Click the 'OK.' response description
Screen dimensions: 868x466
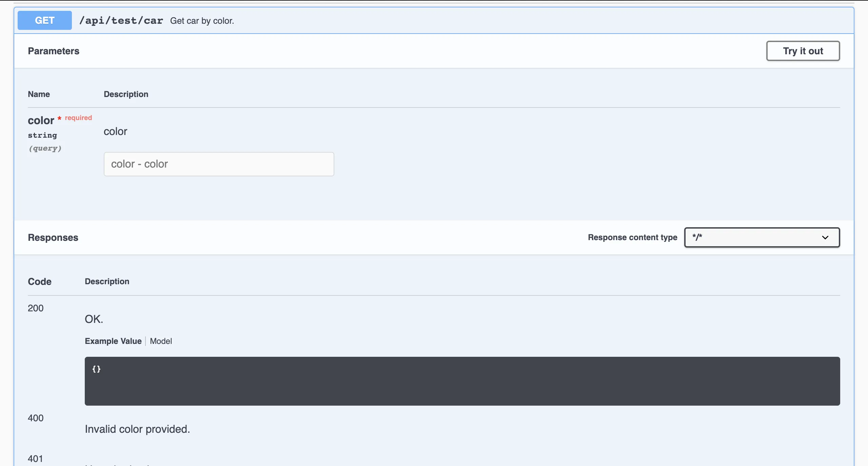point(94,319)
